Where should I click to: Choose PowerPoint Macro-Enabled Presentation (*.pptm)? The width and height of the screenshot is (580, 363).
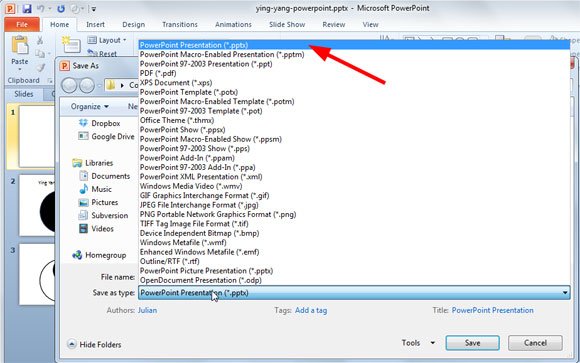(354, 54)
